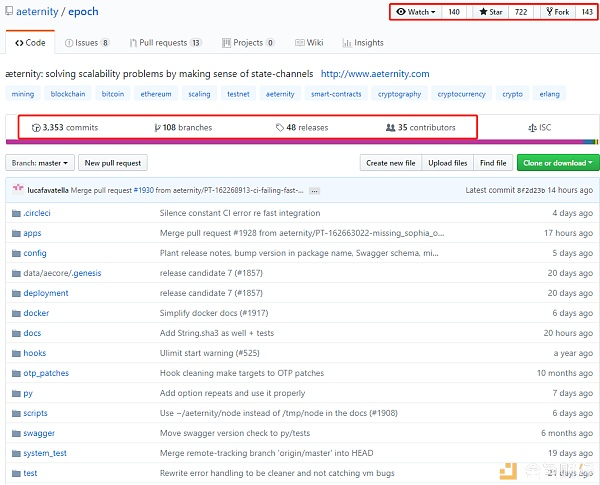Open the Pull requests tab

point(166,42)
